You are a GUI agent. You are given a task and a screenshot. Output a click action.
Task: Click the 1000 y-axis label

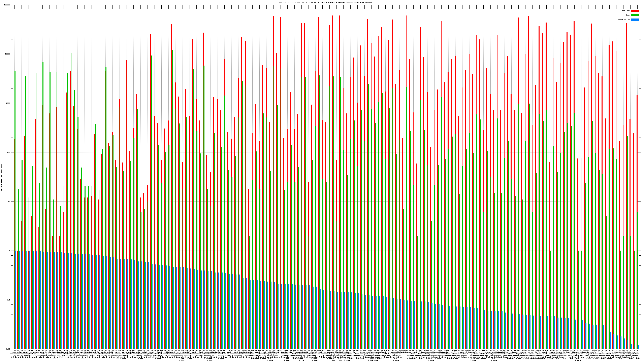pos(8,103)
